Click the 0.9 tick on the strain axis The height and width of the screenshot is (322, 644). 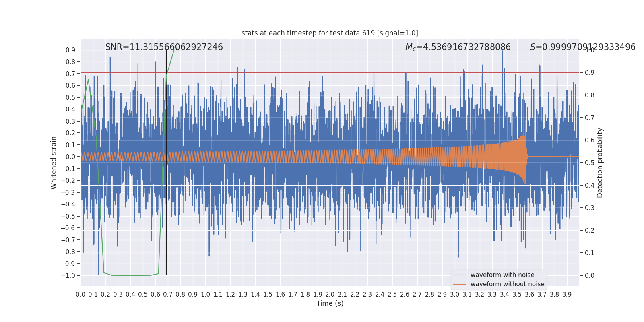tap(70, 50)
